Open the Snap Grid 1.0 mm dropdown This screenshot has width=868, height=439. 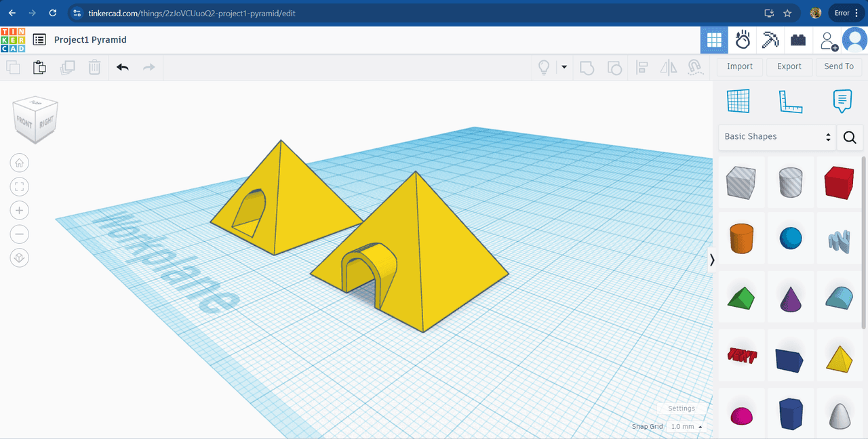[x=686, y=427]
